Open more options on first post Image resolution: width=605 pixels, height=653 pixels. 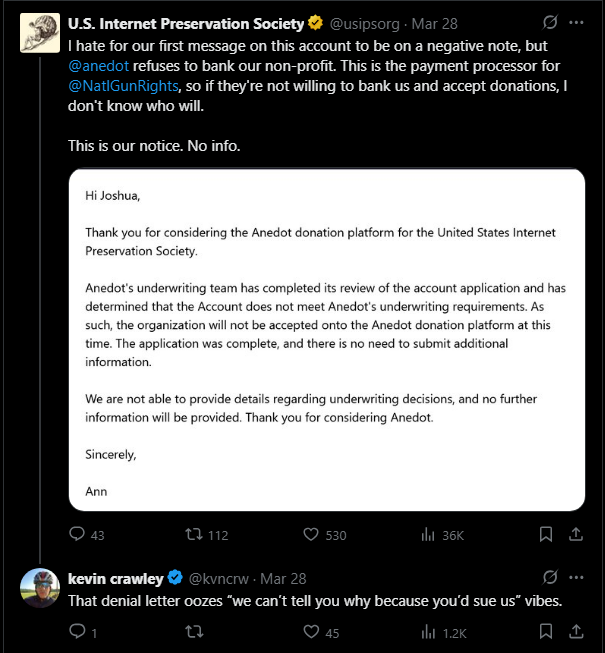576,22
